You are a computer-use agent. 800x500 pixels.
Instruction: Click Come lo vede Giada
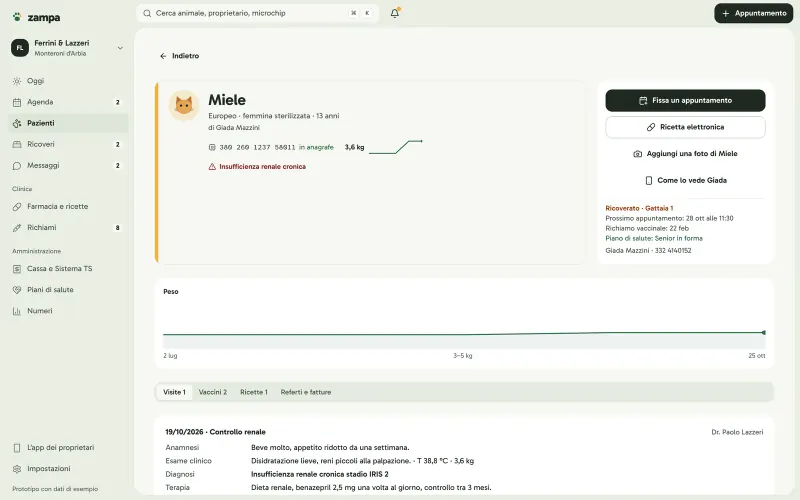click(x=685, y=180)
